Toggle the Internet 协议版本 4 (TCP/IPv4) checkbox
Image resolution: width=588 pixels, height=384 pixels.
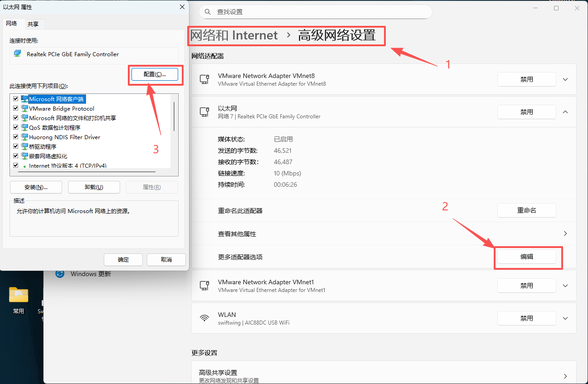click(x=16, y=165)
